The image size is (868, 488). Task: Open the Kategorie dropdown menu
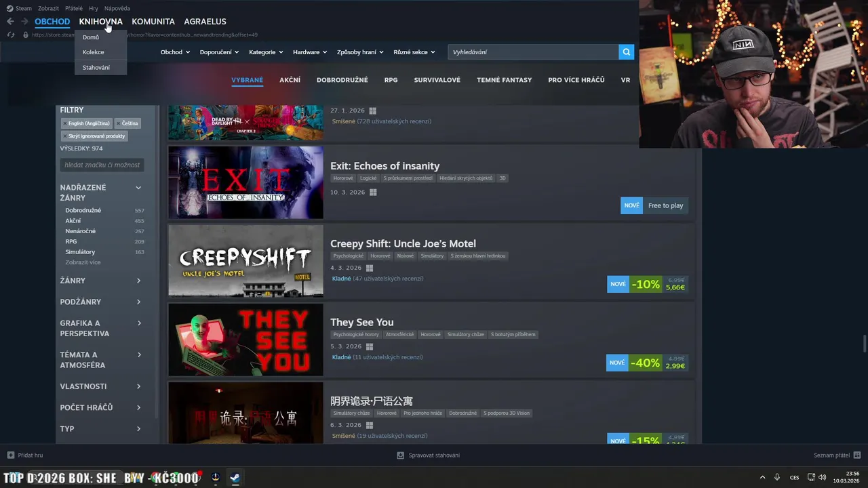(266, 52)
